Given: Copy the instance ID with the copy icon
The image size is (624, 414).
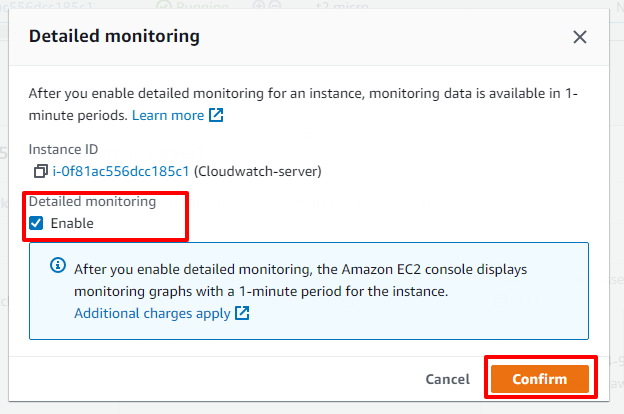Looking at the screenshot, I should pyautogui.click(x=40, y=171).
